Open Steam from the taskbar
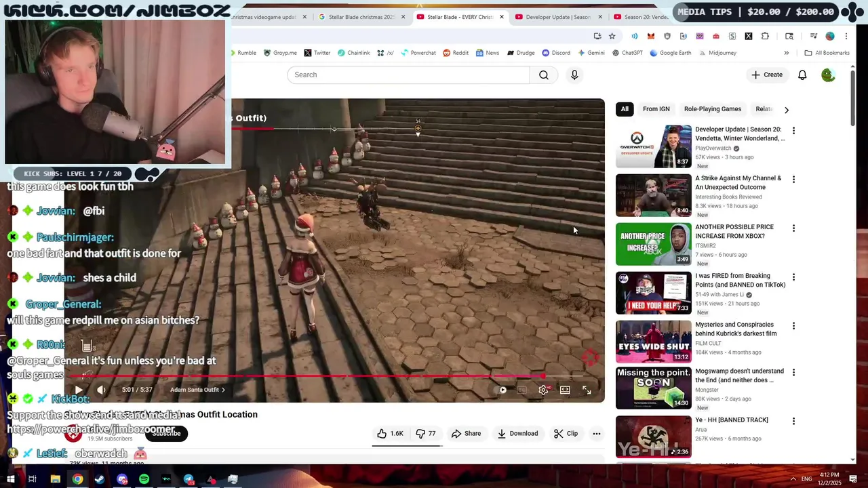 pyautogui.click(x=100, y=479)
